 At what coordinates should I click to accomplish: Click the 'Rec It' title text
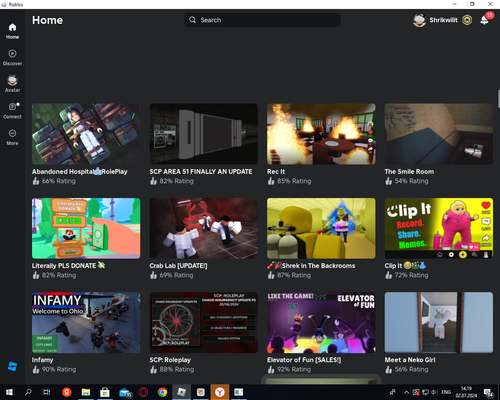tap(276, 172)
